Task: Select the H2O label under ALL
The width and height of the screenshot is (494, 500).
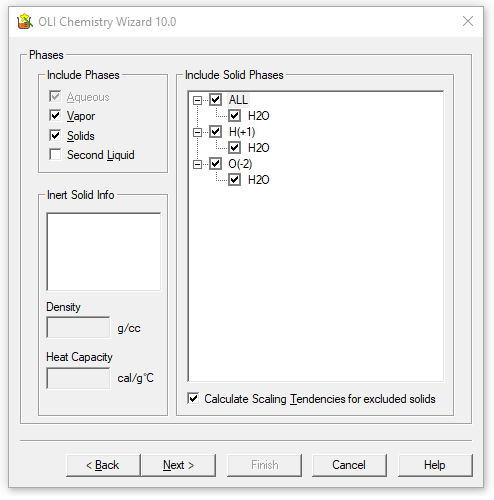Action: tap(258, 116)
